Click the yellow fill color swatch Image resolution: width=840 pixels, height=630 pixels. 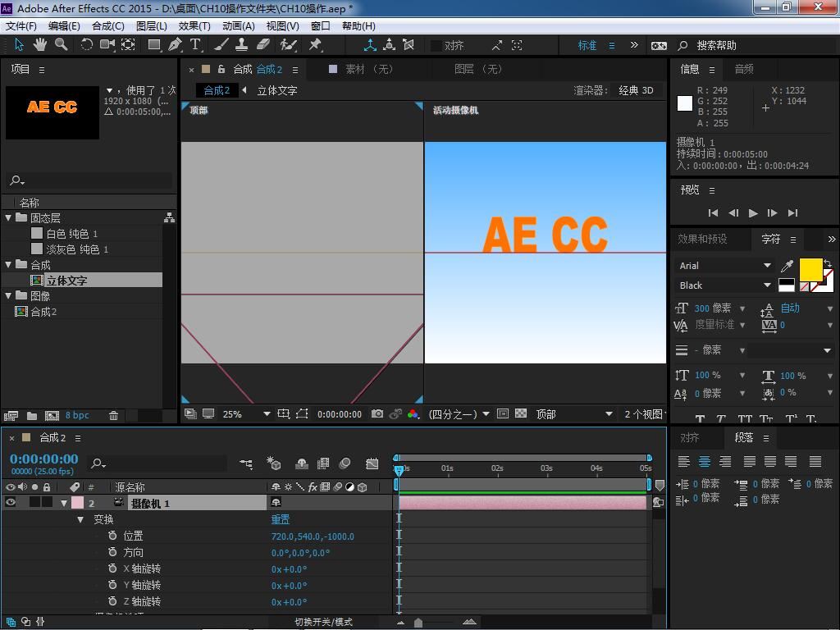click(810, 269)
